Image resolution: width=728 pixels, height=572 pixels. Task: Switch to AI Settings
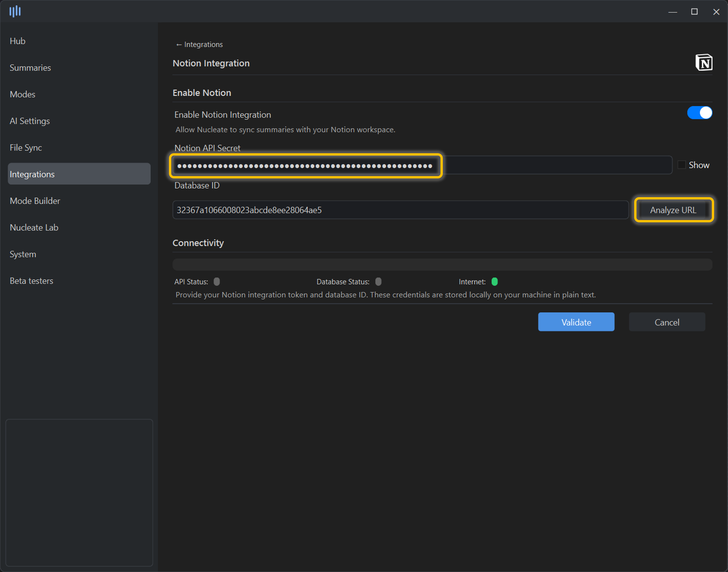click(30, 121)
